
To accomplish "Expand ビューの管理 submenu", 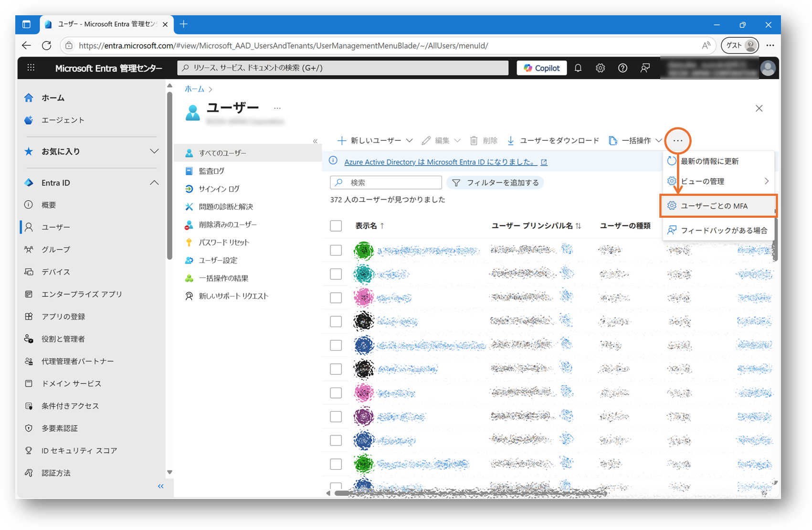I will pos(718,181).
